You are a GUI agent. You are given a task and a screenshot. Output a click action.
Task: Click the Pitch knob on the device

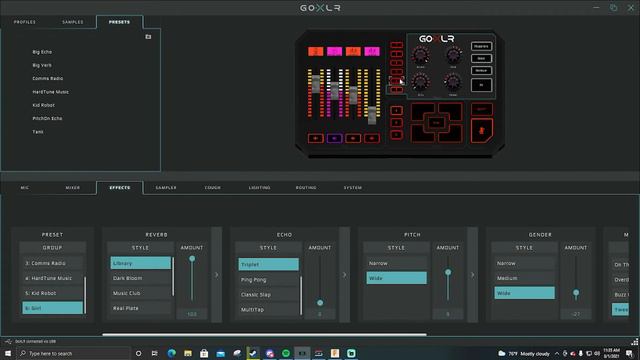click(453, 55)
